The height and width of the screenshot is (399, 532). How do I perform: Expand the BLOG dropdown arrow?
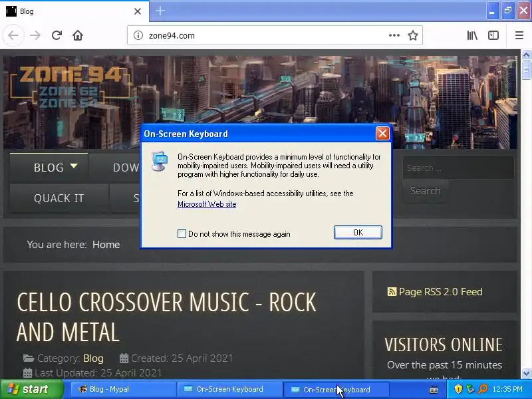[74, 166]
